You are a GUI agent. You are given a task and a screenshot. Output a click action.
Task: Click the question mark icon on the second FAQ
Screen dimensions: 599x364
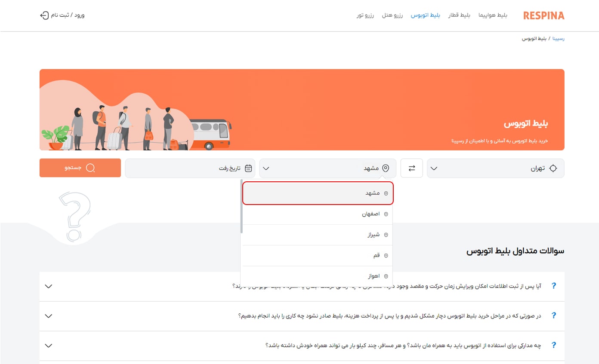point(553,315)
